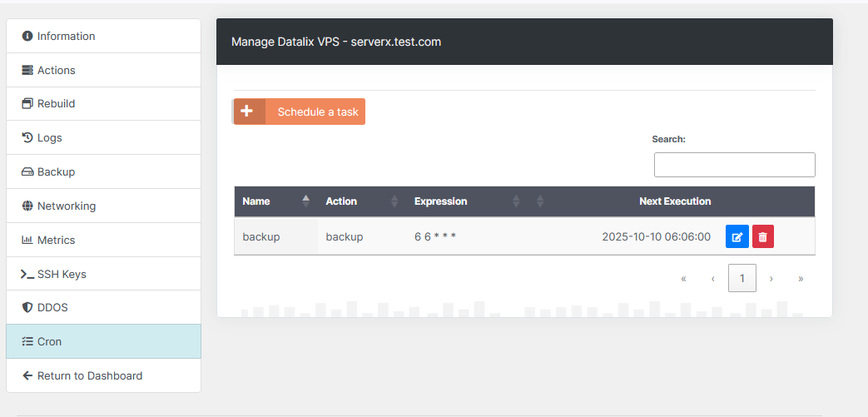Open the Information section in the sidebar
Image resolution: width=868 pixels, height=417 pixels.
[66, 36]
